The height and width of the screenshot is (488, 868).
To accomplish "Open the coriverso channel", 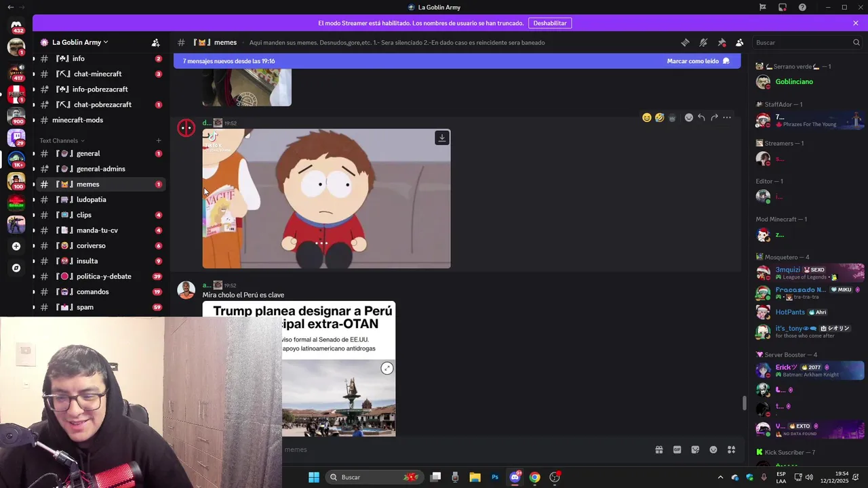I will pos(100,246).
